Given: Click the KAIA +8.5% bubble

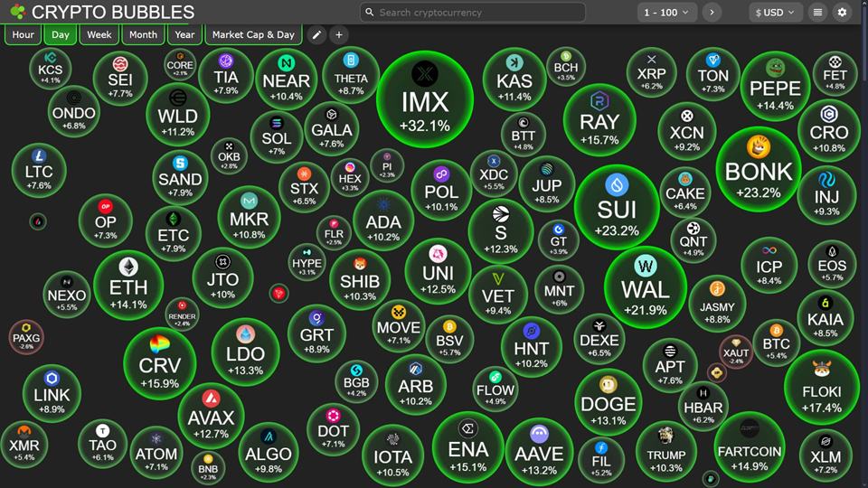Looking at the screenshot, I should point(826,317).
